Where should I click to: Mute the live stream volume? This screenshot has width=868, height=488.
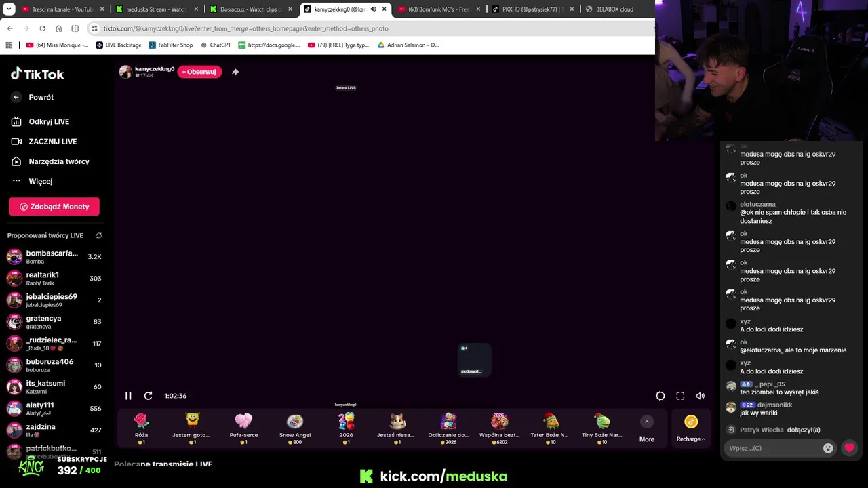[x=701, y=396]
